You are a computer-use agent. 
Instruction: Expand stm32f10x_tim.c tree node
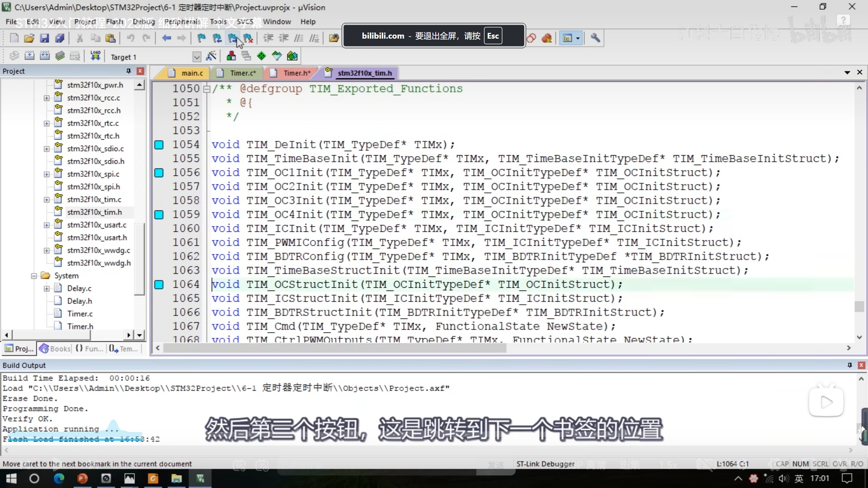coord(46,200)
